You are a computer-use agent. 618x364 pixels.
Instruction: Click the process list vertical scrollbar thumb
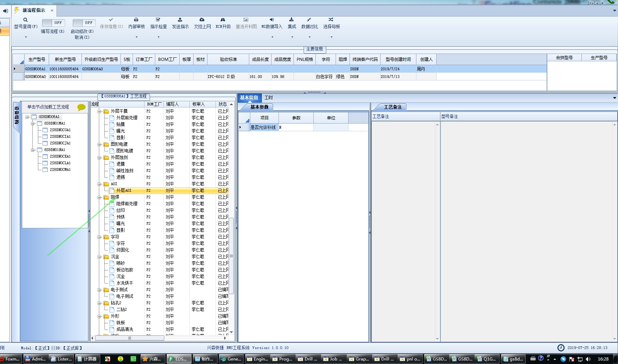[x=231, y=256]
